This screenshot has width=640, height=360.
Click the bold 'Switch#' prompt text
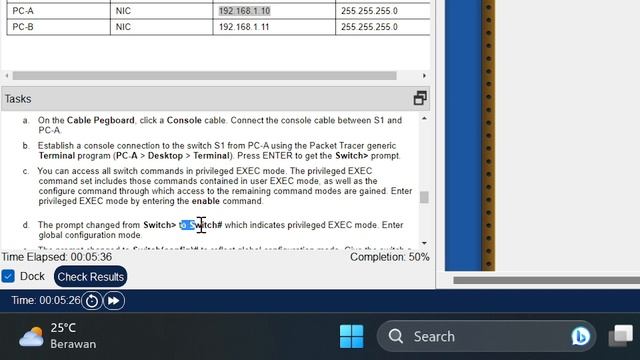(206, 225)
